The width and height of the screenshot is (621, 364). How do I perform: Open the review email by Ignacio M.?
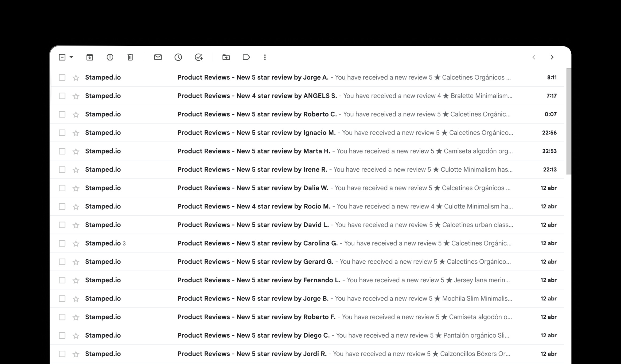pyautogui.click(x=307, y=133)
